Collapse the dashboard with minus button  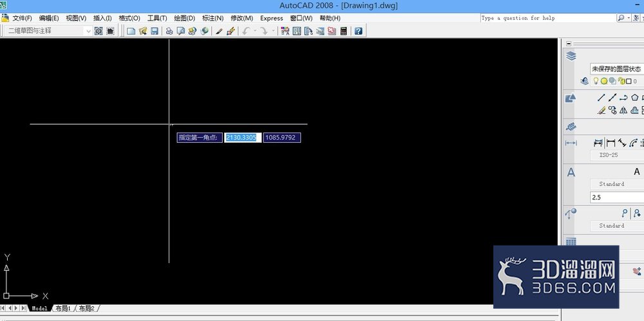569,44
